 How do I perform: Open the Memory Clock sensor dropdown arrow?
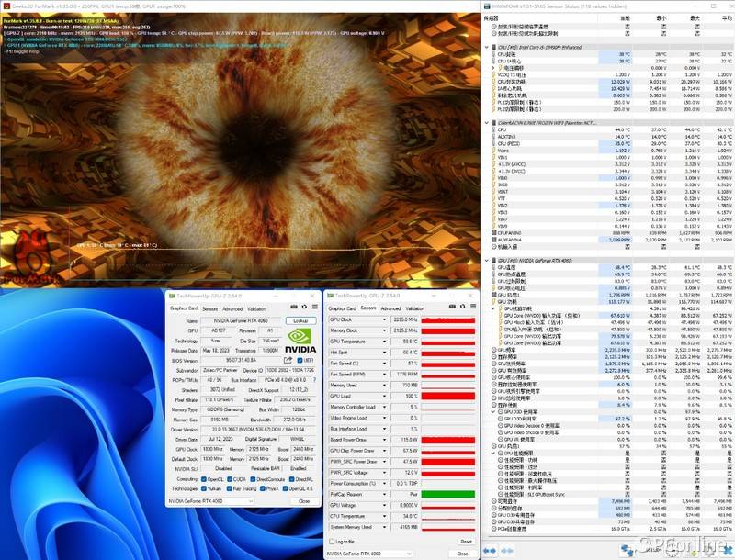(384, 330)
